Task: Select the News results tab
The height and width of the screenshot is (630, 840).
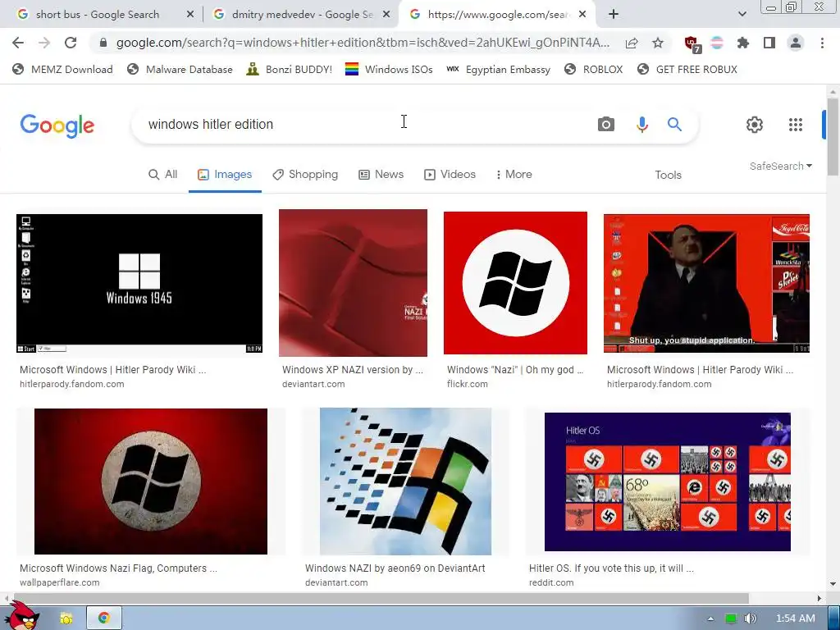Action: pyautogui.click(x=381, y=175)
